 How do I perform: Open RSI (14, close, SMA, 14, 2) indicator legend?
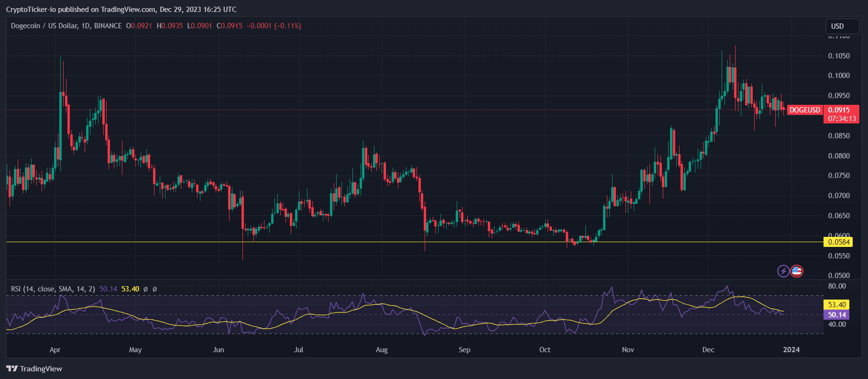(53, 289)
